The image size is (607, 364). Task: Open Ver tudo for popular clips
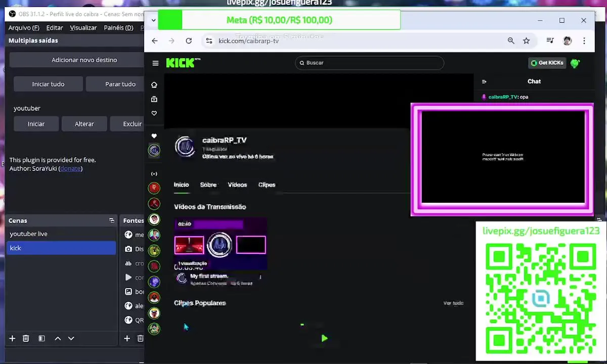453,303
